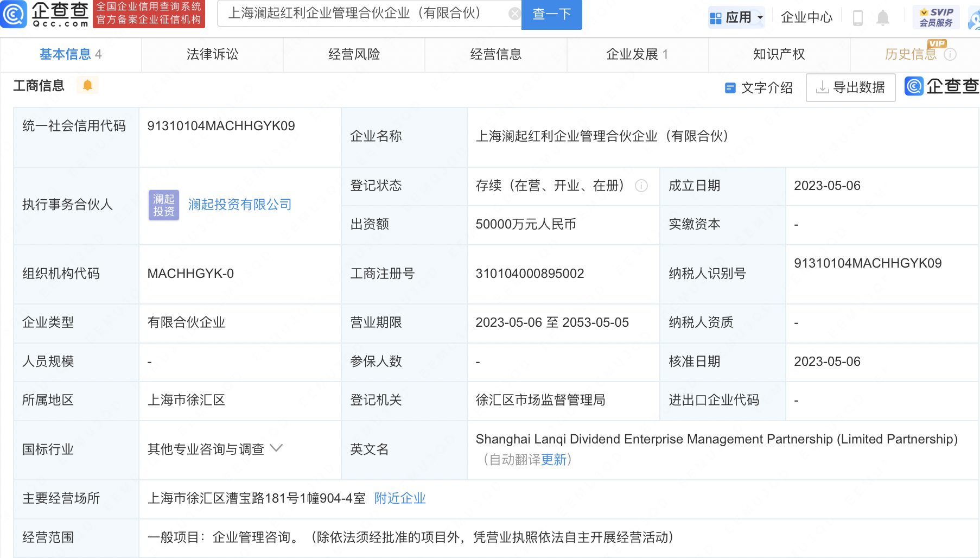
Task: Select the 成立日期 value 2023-05-06
Action: point(827,186)
